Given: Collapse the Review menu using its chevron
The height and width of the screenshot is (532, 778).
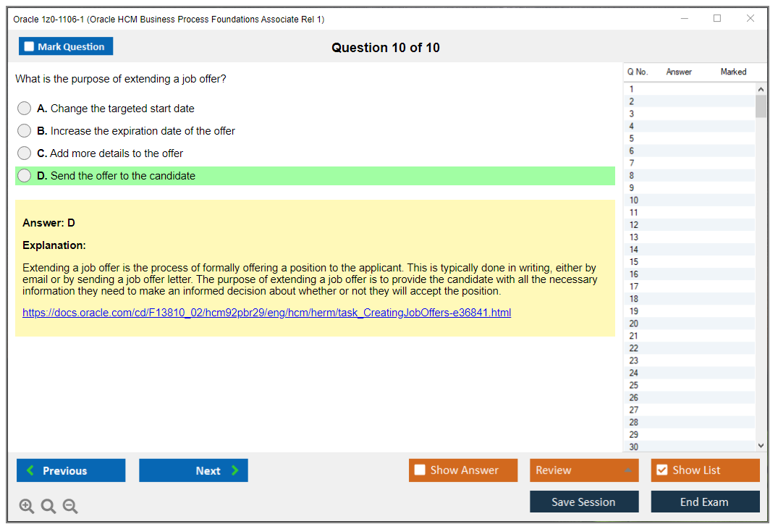Looking at the screenshot, I should tap(629, 470).
